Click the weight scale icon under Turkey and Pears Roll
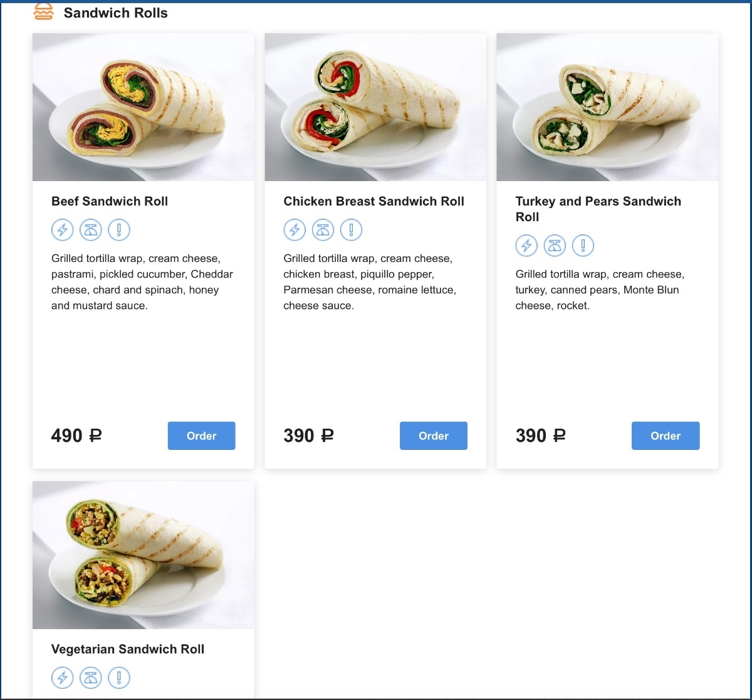Image resolution: width=752 pixels, height=700 pixels. click(x=555, y=246)
